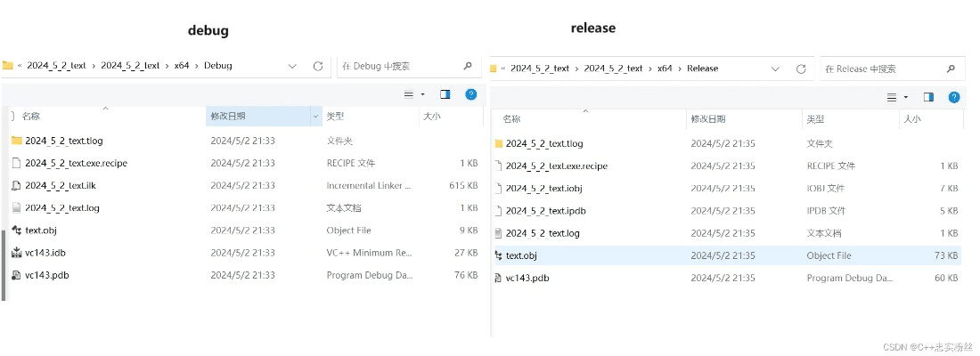The width and height of the screenshot is (980, 356).
Task: Click Debug breadcrumb segment in address bar
Action: tap(218, 66)
